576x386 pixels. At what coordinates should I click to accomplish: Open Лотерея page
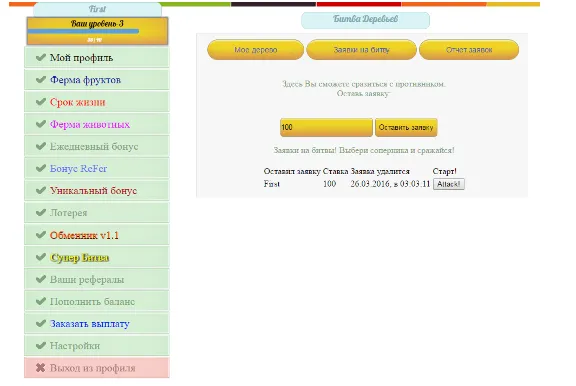tap(97, 213)
